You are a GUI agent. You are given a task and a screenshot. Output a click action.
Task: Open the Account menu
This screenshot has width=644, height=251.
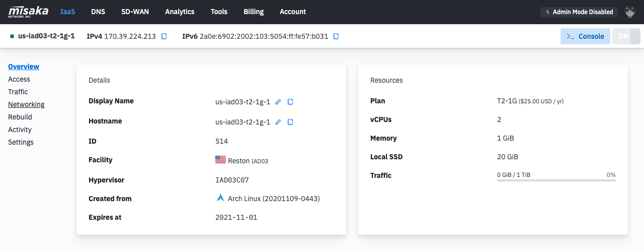[293, 12]
